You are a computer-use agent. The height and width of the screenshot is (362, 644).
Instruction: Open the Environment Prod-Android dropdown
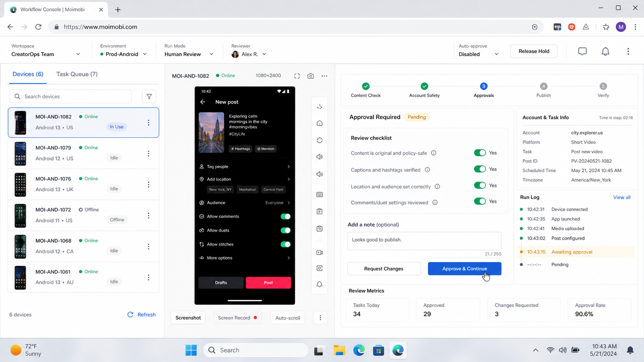123,54
